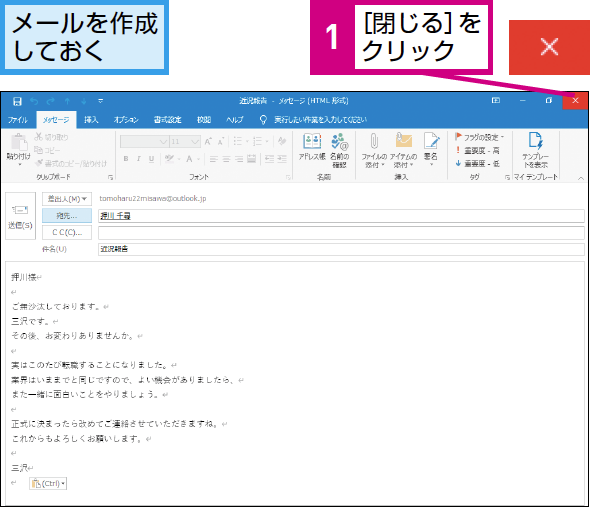Viewport: 600px width, 507px height.
Task: Switch to the オプション ribbon tab
Action: coord(126,120)
